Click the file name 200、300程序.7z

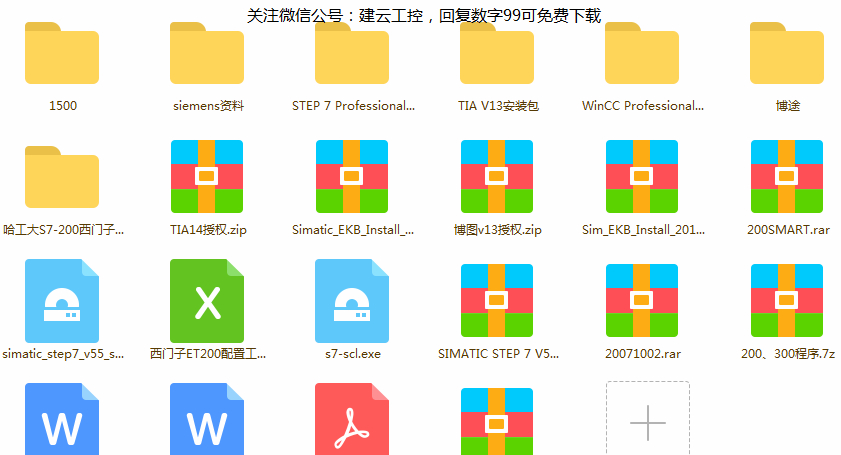coord(788,354)
